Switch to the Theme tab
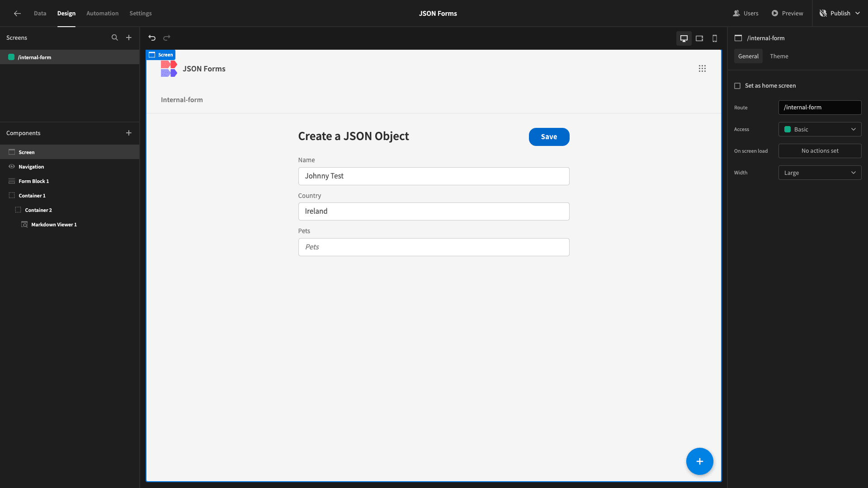The height and width of the screenshot is (488, 868). pyautogui.click(x=779, y=56)
